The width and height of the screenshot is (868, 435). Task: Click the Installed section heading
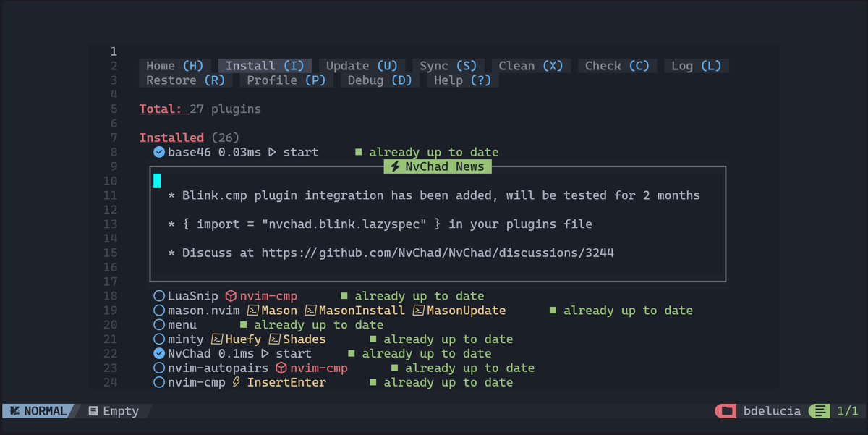(171, 138)
